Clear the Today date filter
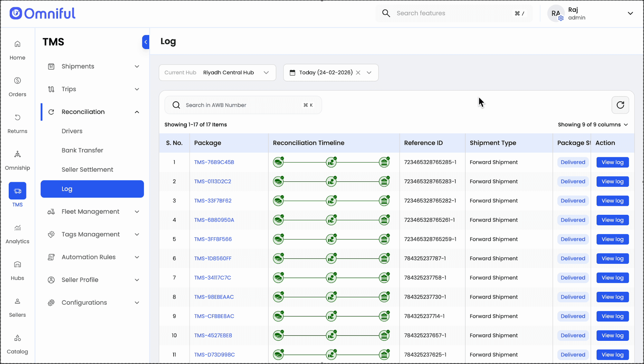Screen dimensions: 644x364 pos(358,73)
